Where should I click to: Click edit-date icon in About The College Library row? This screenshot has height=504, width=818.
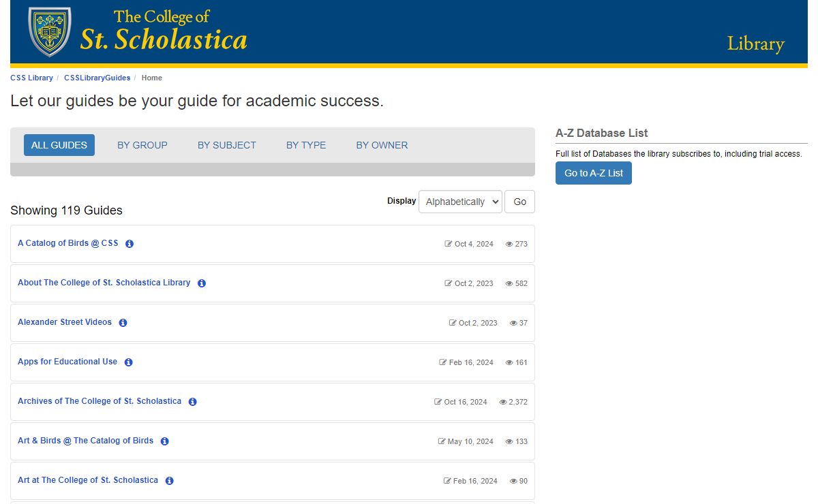(449, 283)
